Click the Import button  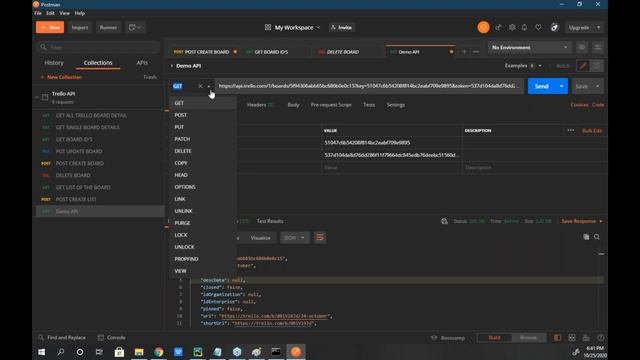80,27
